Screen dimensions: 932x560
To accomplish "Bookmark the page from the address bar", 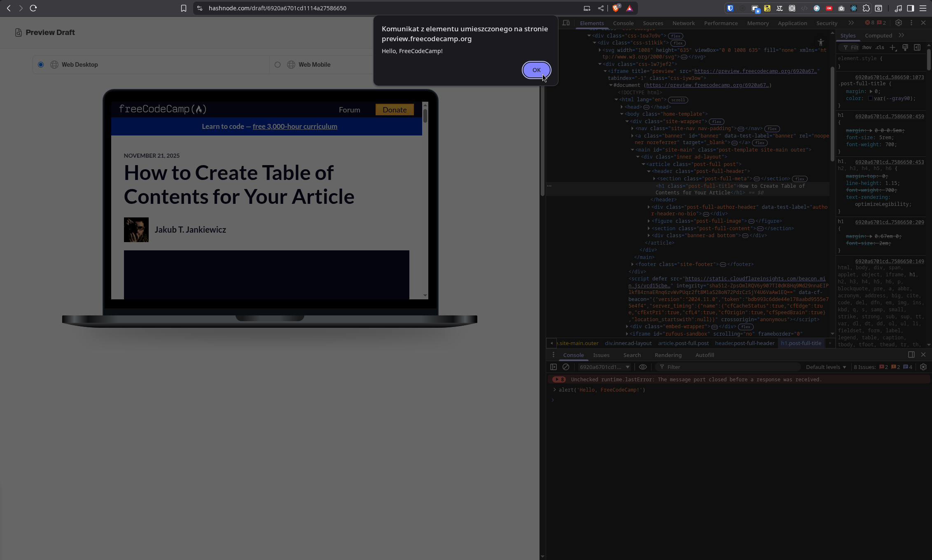I will coord(184,8).
